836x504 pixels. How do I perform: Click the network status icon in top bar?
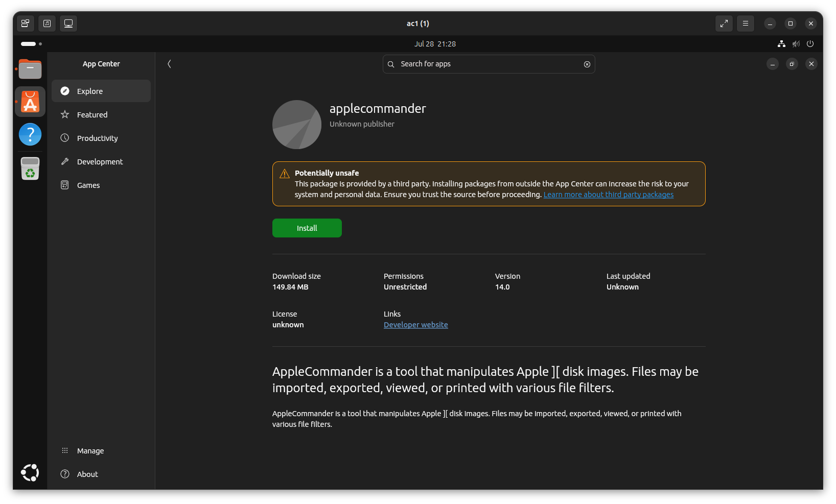coord(781,44)
